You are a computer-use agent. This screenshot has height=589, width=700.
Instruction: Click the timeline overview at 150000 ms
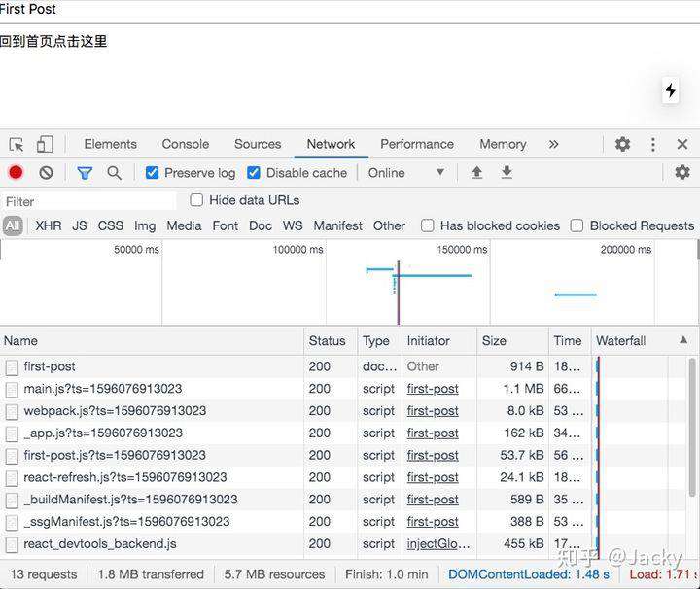pos(462,250)
